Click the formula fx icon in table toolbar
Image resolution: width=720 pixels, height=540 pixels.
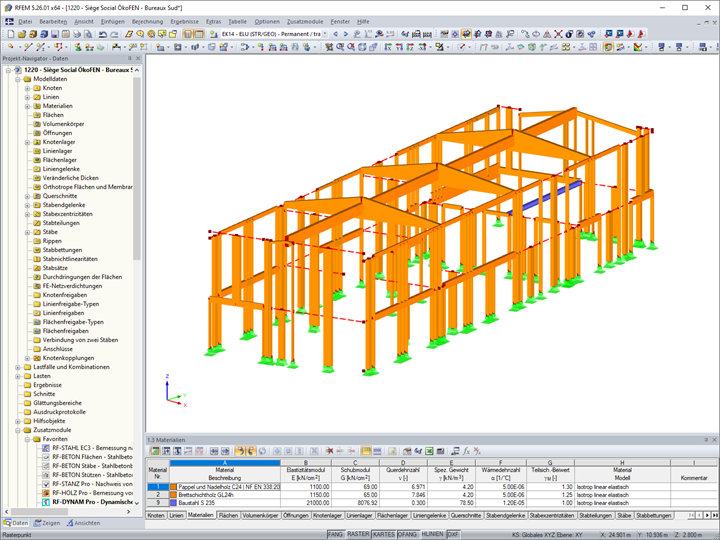[466, 451]
